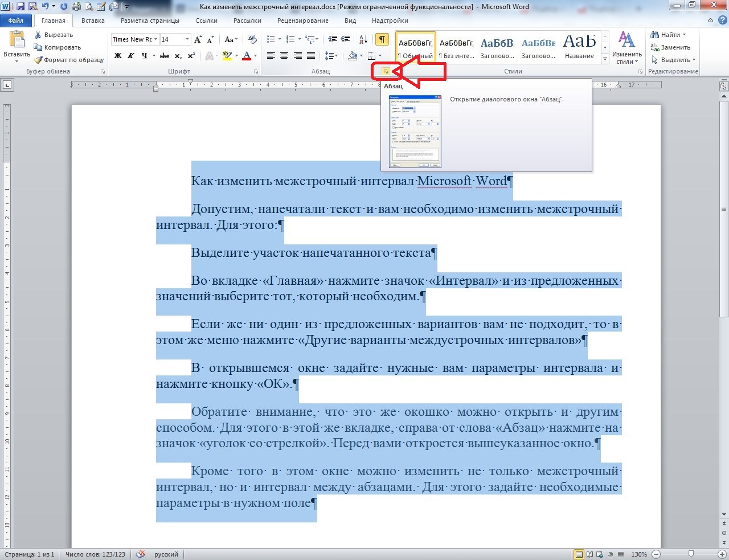Click the text highlight color button
The width and height of the screenshot is (729, 560).
(227, 56)
